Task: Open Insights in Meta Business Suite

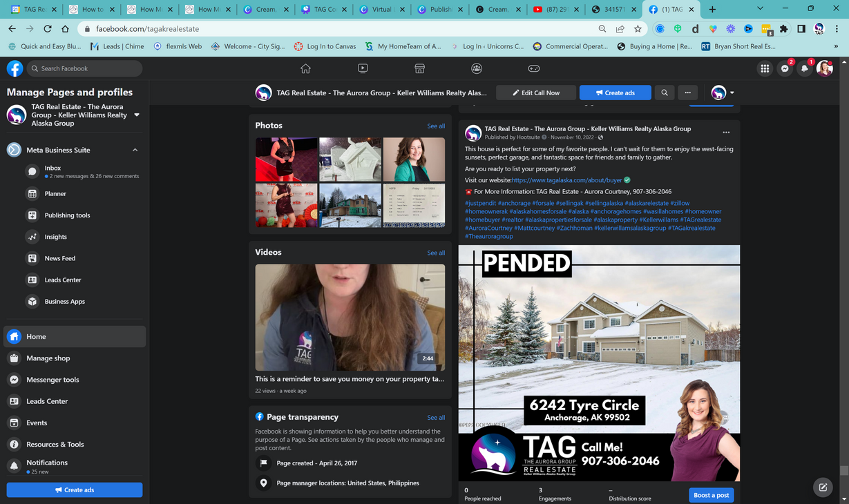Action: tap(56, 237)
